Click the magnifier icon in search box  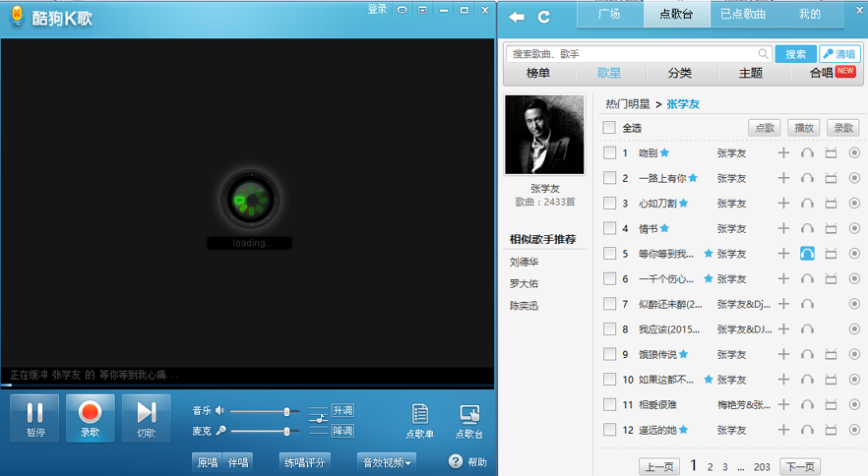(x=763, y=54)
